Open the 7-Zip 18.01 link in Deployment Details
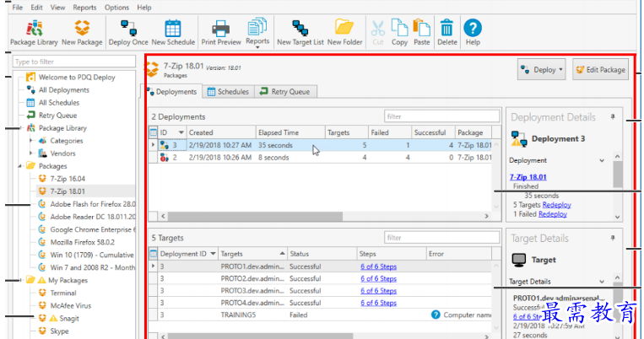 tap(528, 177)
